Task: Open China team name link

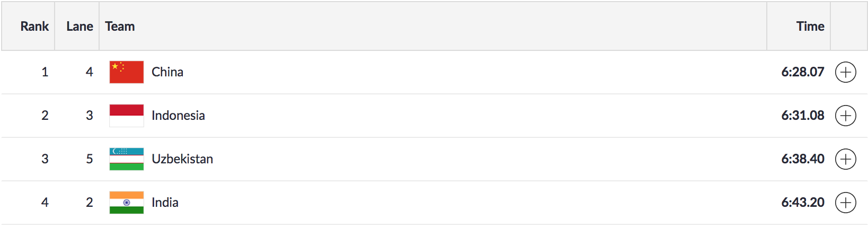Action: click(167, 72)
